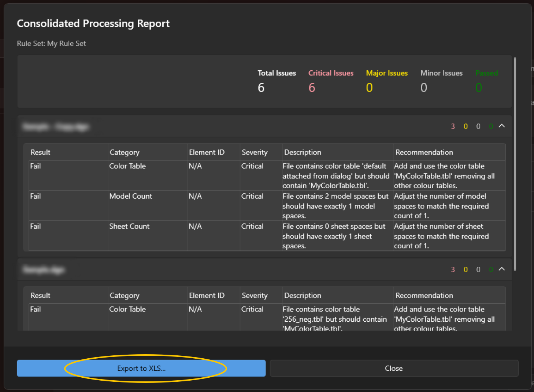The width and height of the screenshot is (534, 392).
Task: Click Severity header in second table
Action: pyautogui.click(x=255, y=296)
